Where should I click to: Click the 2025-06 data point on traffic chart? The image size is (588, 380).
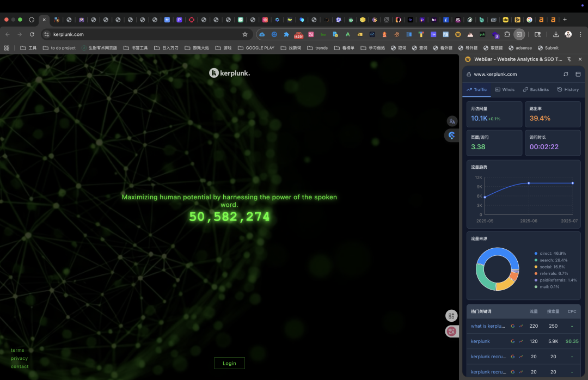coord(529,183)
